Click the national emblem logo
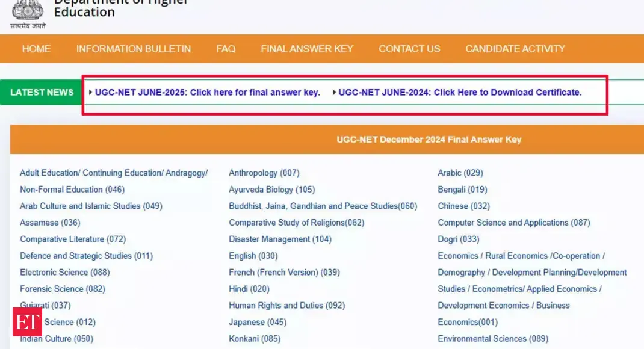The width and height of the screenshot is (644, 349). click(28, 10)
